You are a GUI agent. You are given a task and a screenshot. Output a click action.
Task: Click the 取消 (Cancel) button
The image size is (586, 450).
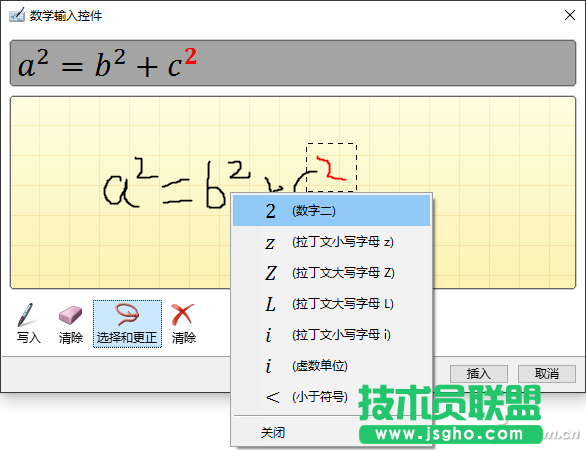tap(547, 374)
